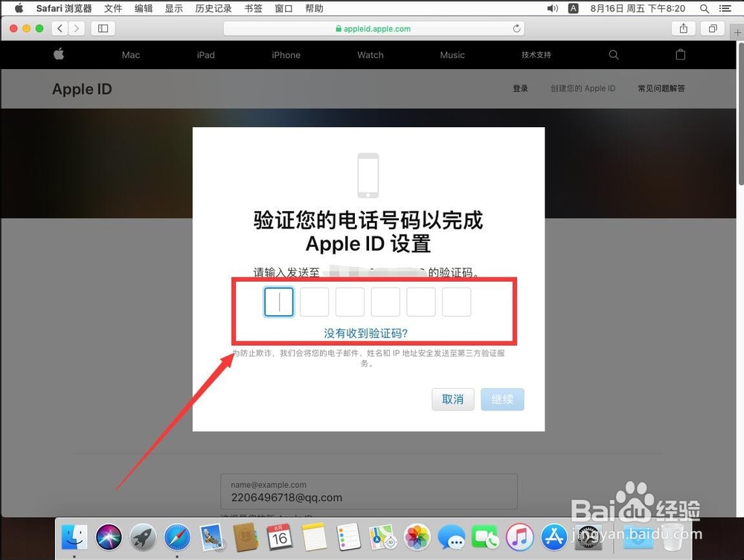
Task: Open iTunes music note icon in Dock
Action: (520, 537)
